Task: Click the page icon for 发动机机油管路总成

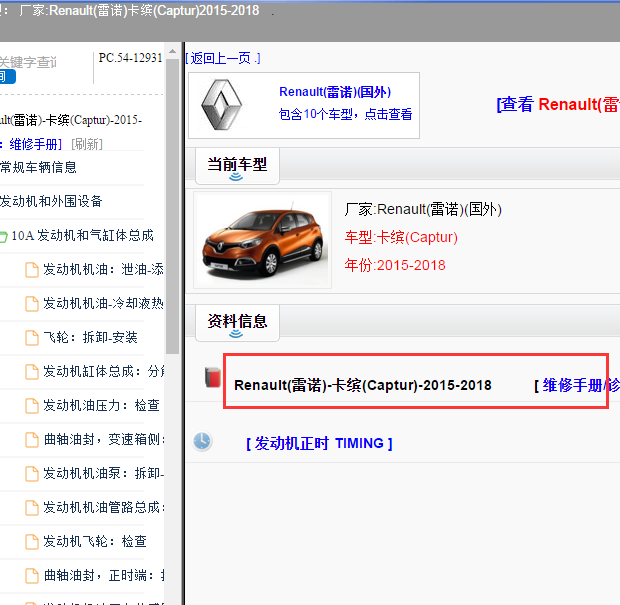Action: tap(32, 508)
